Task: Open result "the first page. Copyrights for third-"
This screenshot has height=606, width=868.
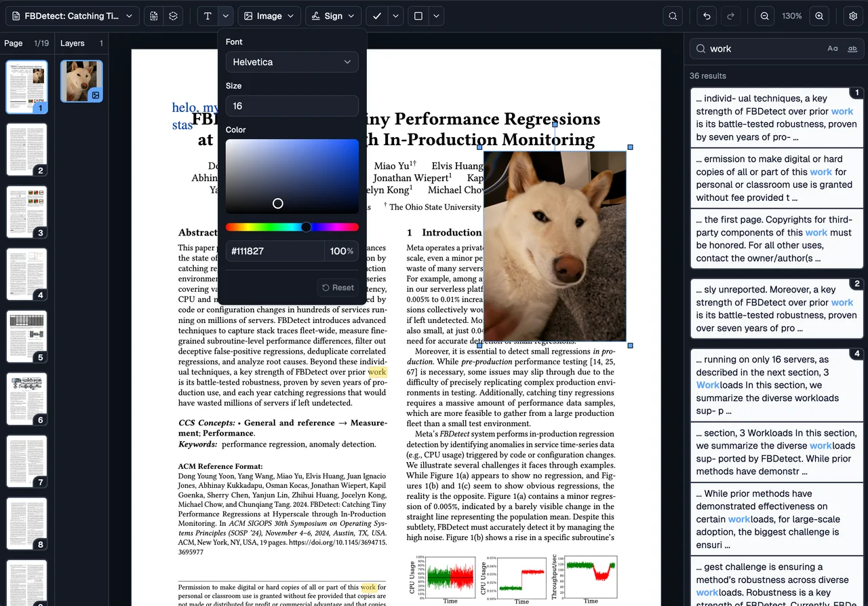Action: [776, 239]
